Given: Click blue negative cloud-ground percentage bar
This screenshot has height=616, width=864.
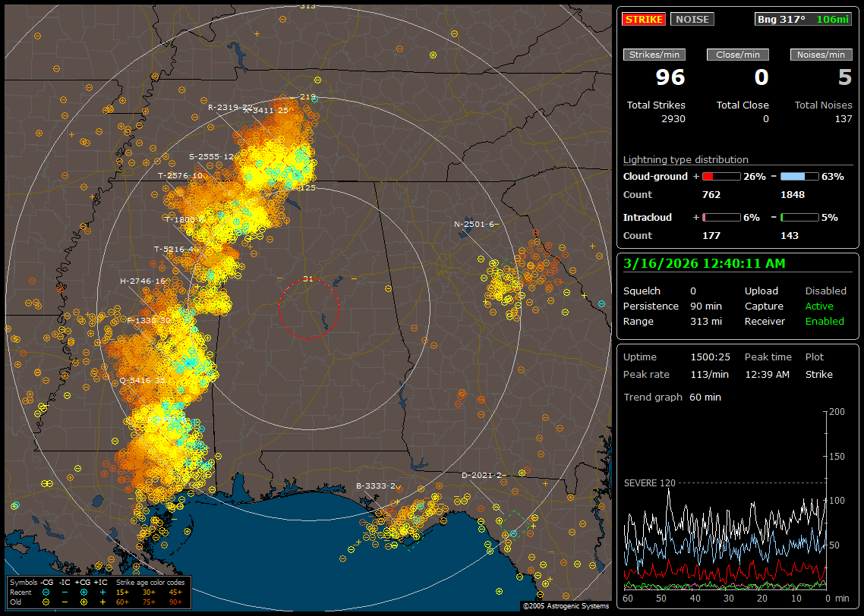Looking at the screenshot, I should [x=799, y=176].
